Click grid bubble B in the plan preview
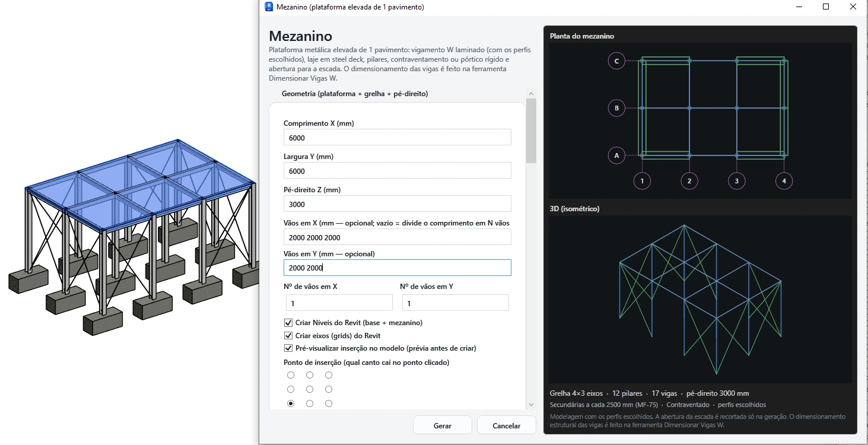This screenshot has height=445, width=868. pyautogui.click(x=617, y=108)
